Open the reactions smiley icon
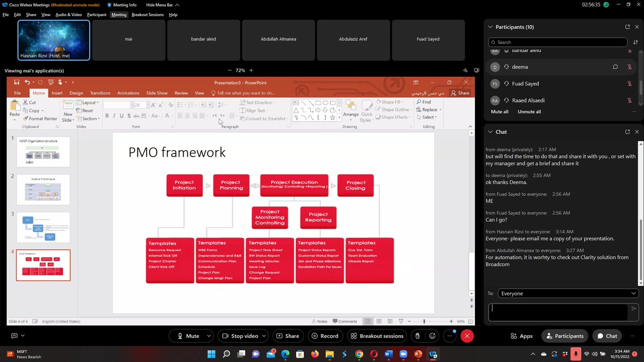The height and width of the screenshot is (362, 644). click(432, 336)
